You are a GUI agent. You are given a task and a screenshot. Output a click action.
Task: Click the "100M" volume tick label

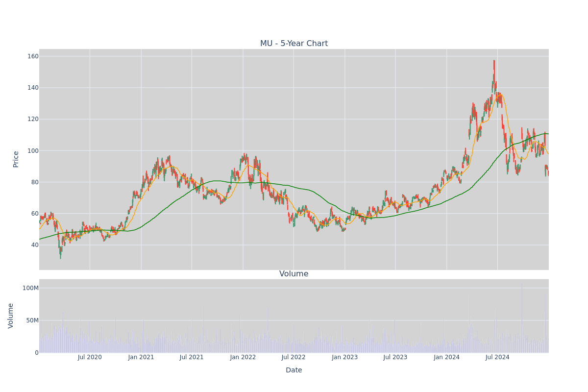click(x=30, y=288)
